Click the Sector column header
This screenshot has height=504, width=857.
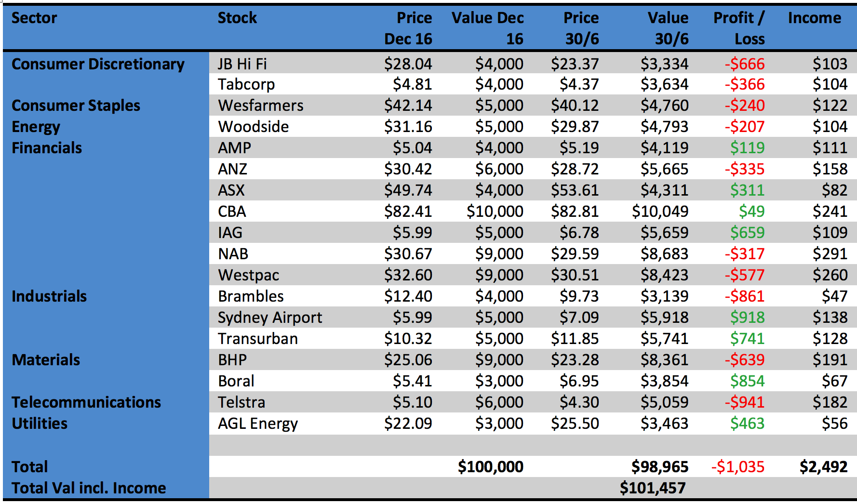click(x=34, y=18)
